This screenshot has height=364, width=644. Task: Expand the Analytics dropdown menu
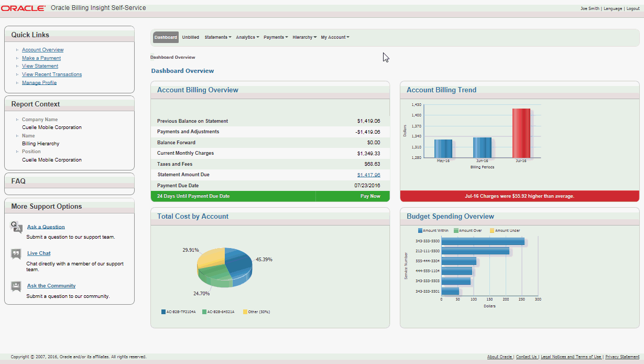(x=247, y=37)
